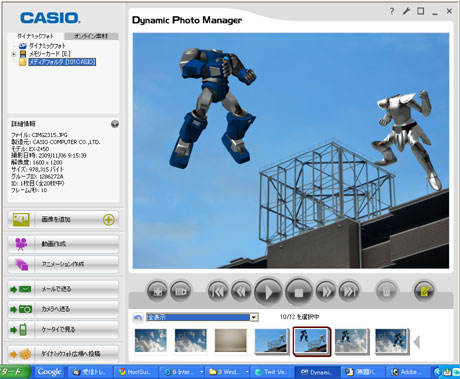Click the 画像を追加 add image button
460x379 pixels.
[63, 219]
